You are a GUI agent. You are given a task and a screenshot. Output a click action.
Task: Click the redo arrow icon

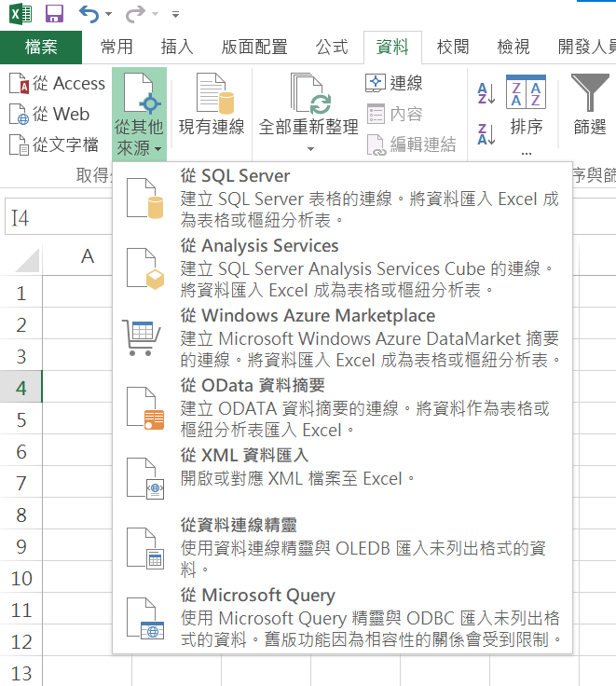click(135, 14)
